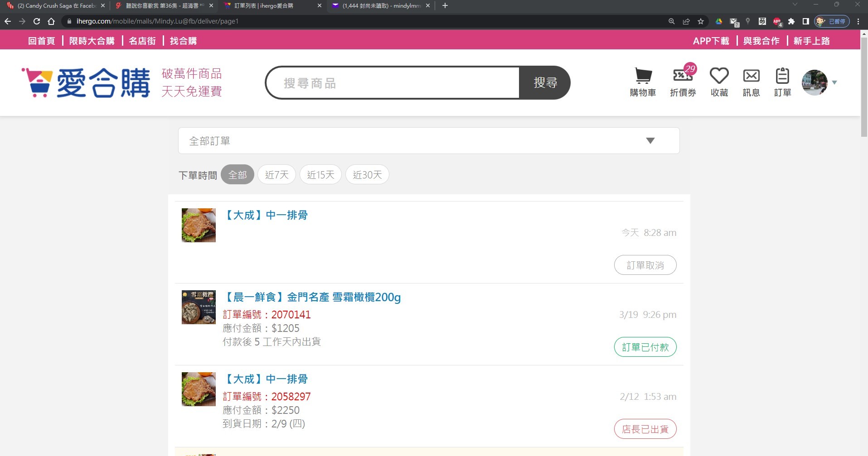868x456 pixels.
Task: Click the user profile avatar
Action: coord(815,82)
